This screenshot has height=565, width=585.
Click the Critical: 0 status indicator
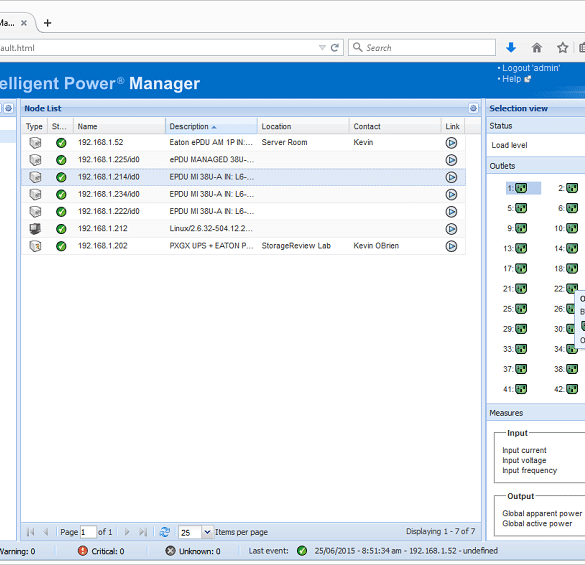click(x=101, y=551)
